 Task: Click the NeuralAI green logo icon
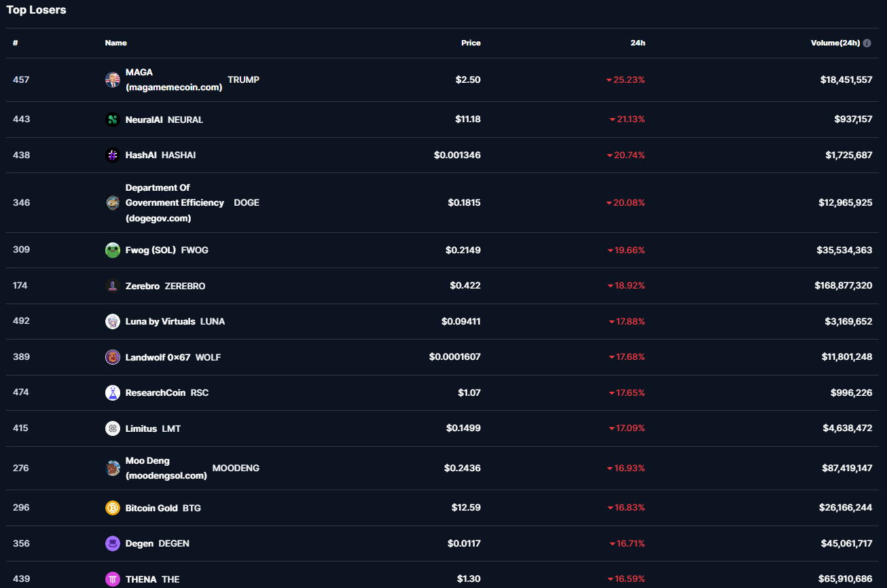113,120
